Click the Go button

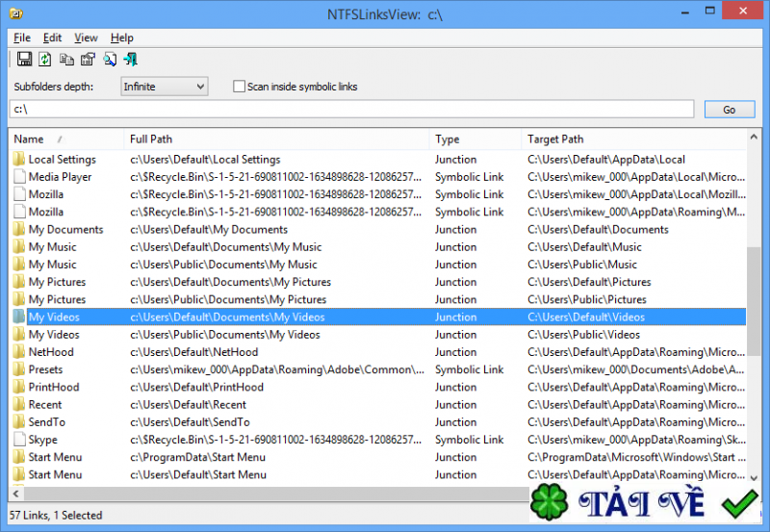[x=730, y=110]
